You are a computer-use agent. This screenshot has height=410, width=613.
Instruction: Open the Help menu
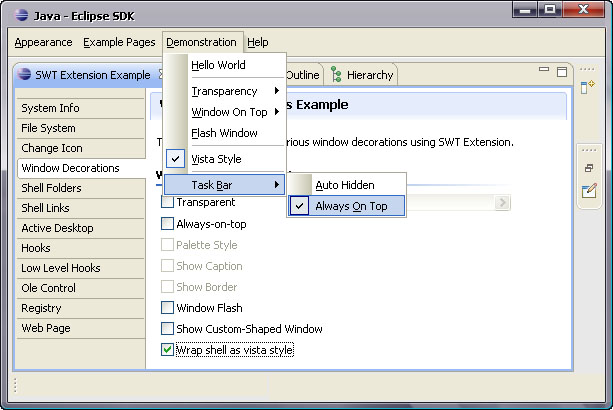coord(258,42)
